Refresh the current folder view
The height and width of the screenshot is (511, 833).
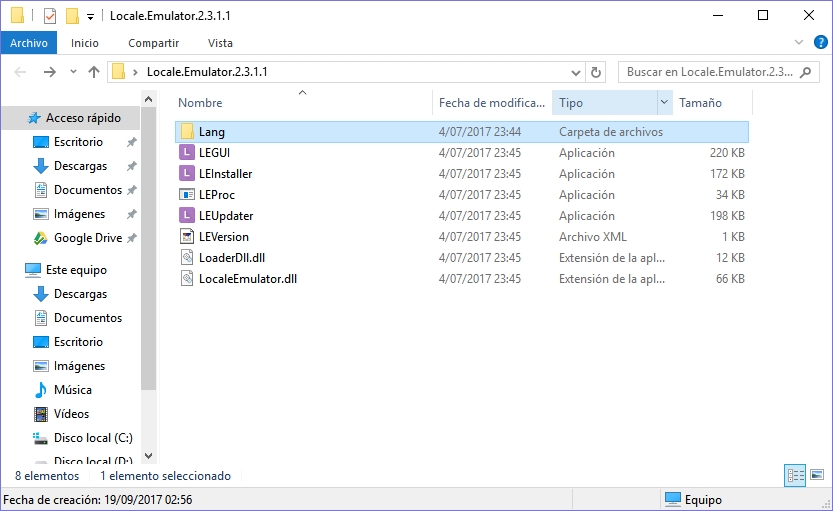click(x=596, y=72)
